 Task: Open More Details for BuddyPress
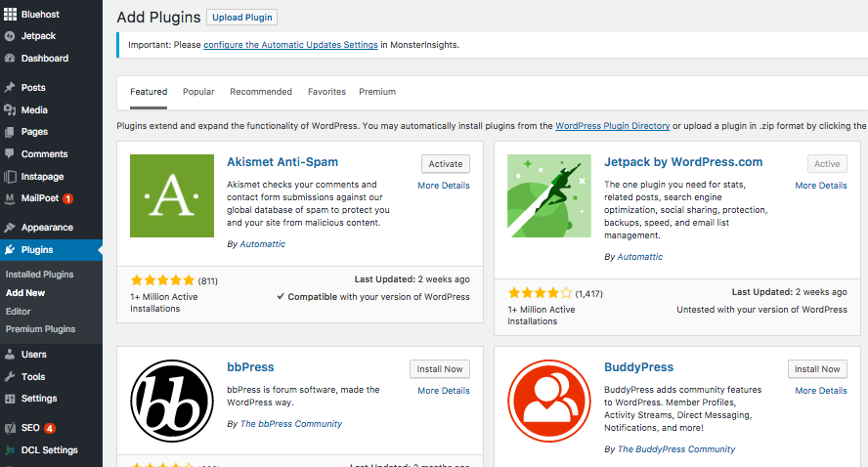tap(821, 391)
